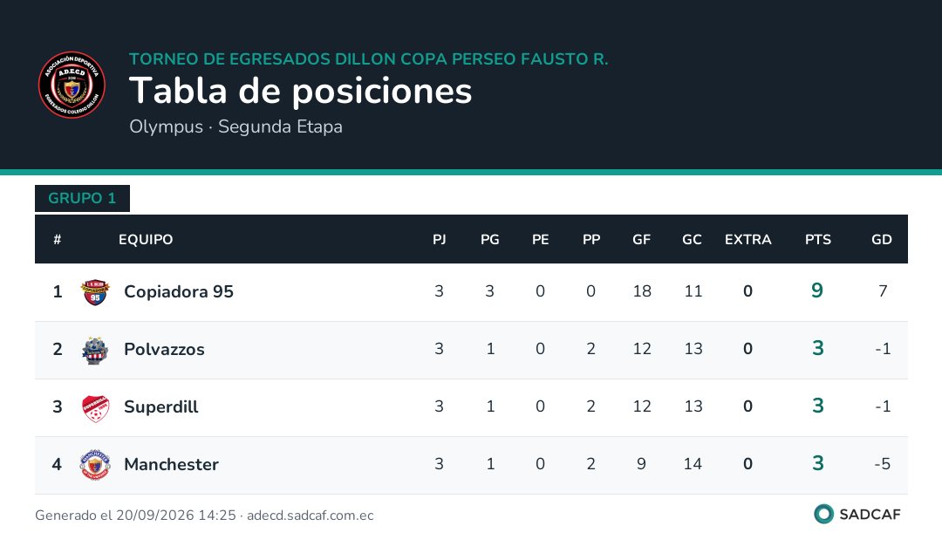Click the SADCAF ring logo icon
This screenshot has height=560, width=942.
pos(823,515)
